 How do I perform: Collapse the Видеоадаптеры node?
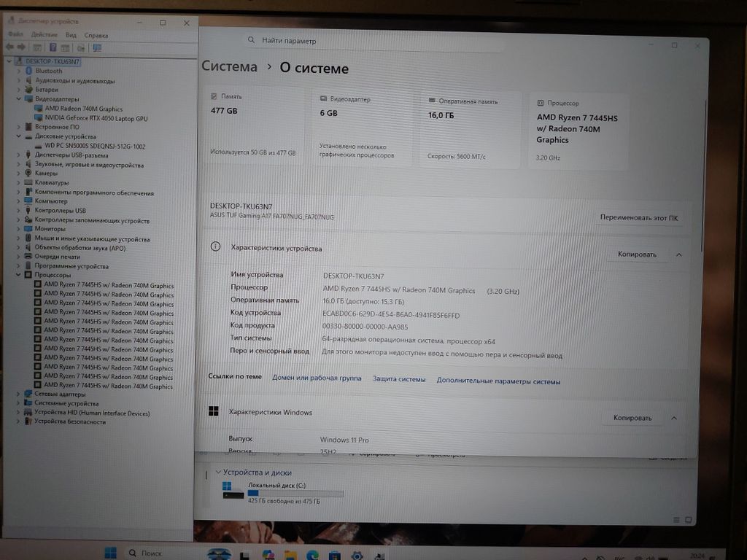click(18, 99)
